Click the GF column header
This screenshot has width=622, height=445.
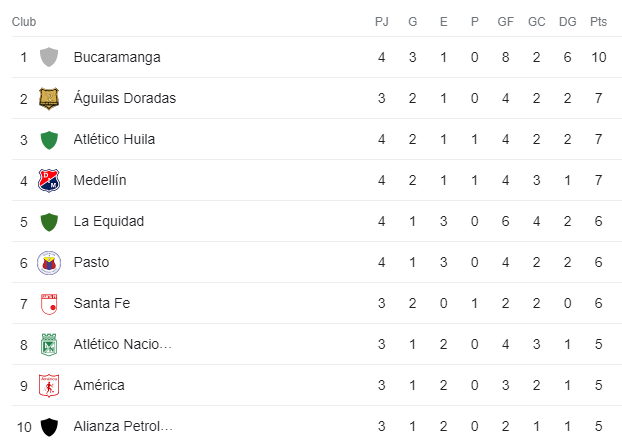click(505, 21)
